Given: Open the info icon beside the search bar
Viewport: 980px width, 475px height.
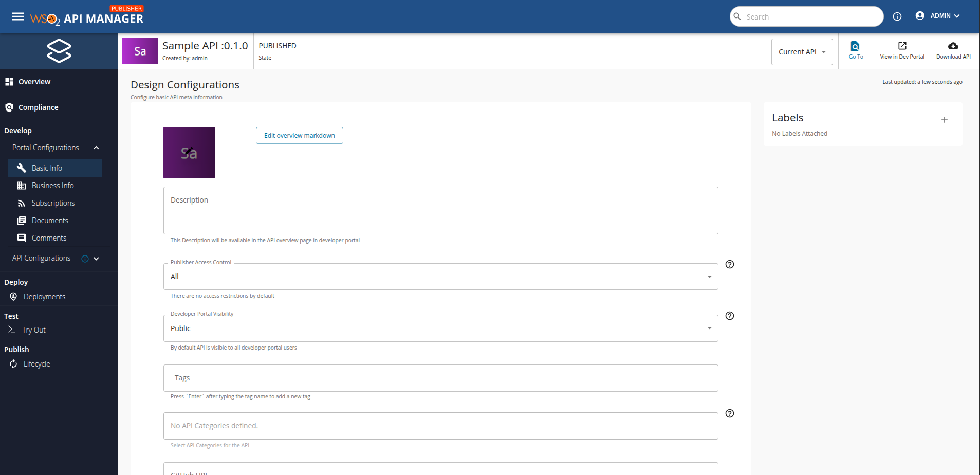Looking at the screenshot, I should (897, 16).
